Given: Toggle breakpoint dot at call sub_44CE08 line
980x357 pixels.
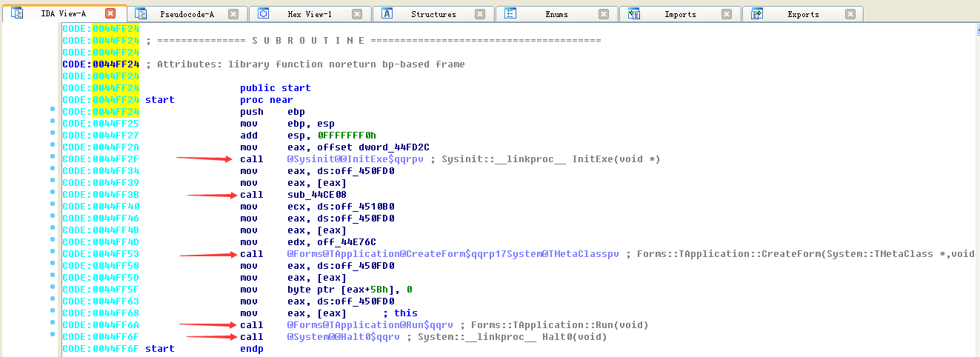Looking at the screenshot, I should coord(53,195).
